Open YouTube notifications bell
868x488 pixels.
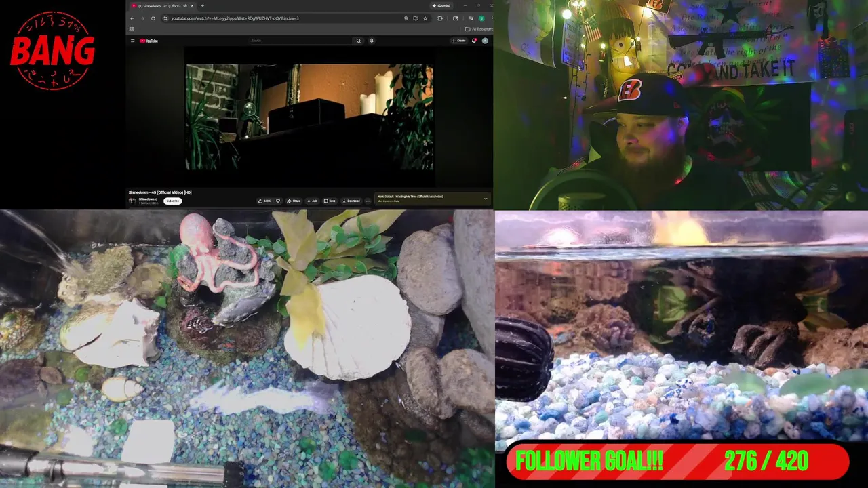[474, 41]
